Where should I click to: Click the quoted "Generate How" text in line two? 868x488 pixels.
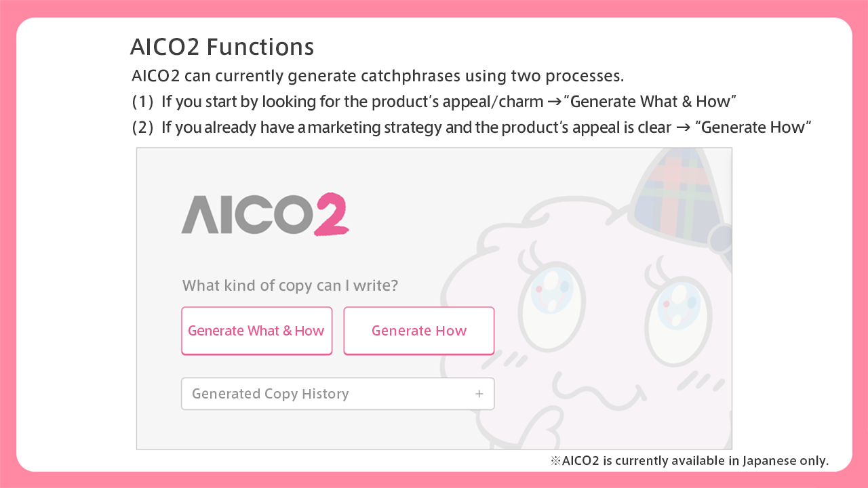tap(753, 127)
